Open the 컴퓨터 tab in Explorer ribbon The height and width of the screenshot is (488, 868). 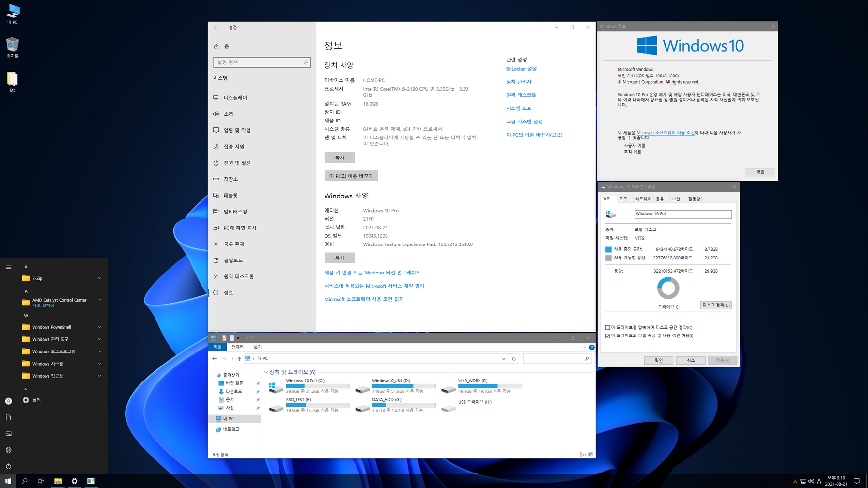(237, 347)
